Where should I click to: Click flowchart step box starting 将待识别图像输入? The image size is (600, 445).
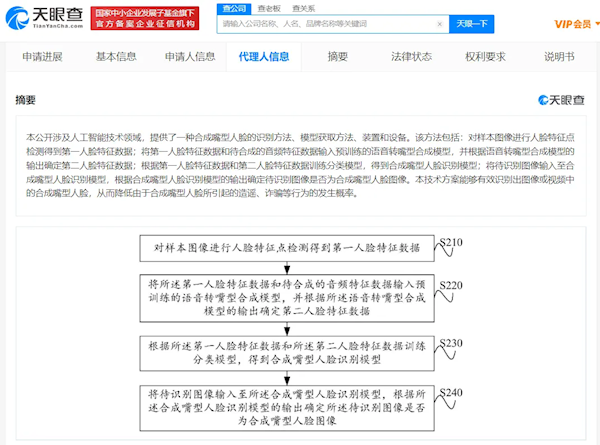[287, 408]
